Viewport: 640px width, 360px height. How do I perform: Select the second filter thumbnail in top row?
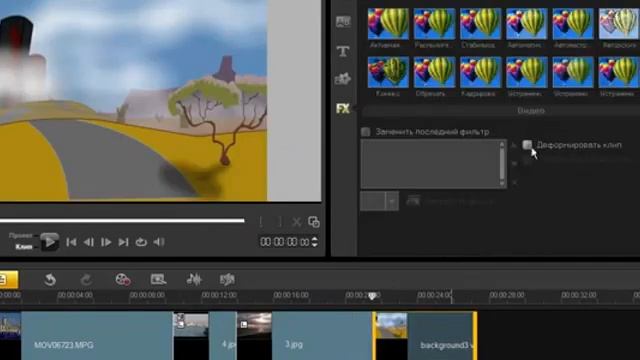tap(434, 24)
